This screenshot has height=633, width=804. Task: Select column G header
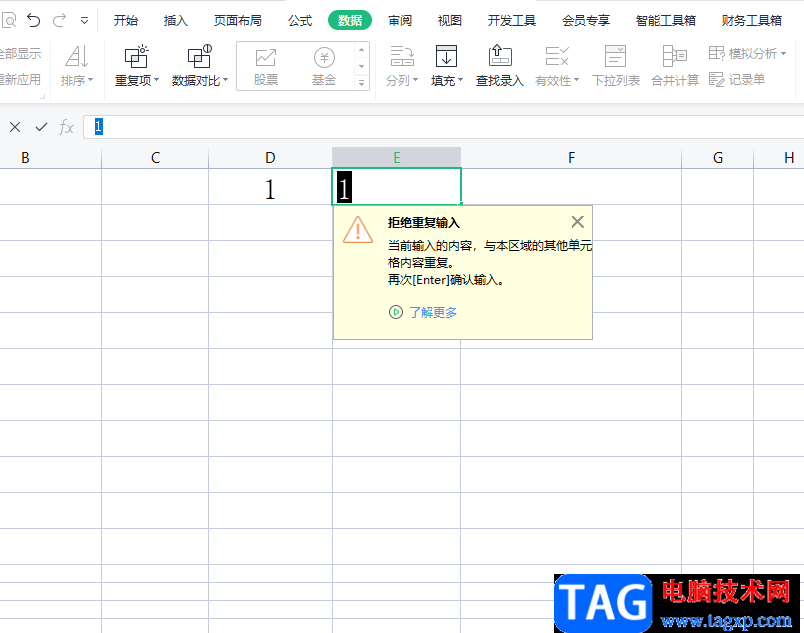718,158
